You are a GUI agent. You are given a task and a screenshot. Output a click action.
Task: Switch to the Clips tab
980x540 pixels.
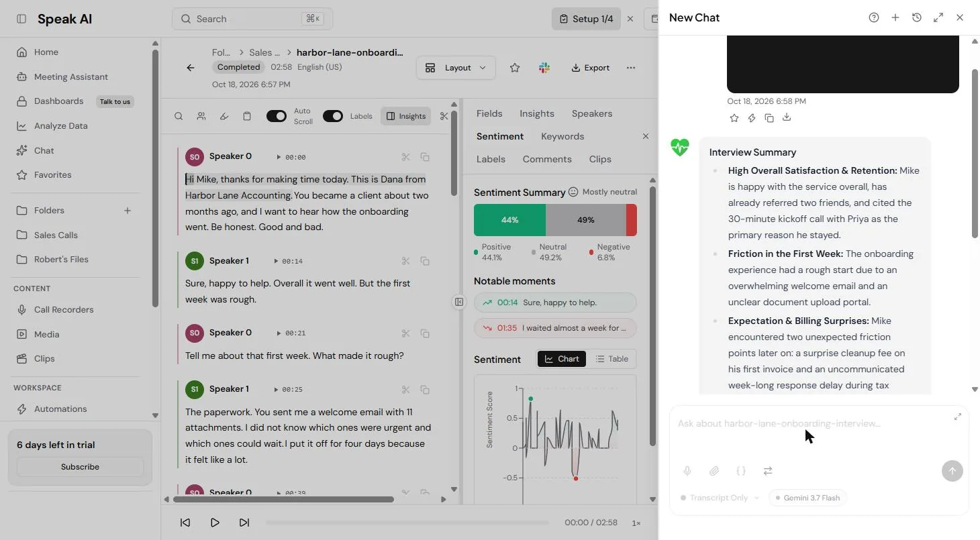pyautogui.click(x=600, y=159)
